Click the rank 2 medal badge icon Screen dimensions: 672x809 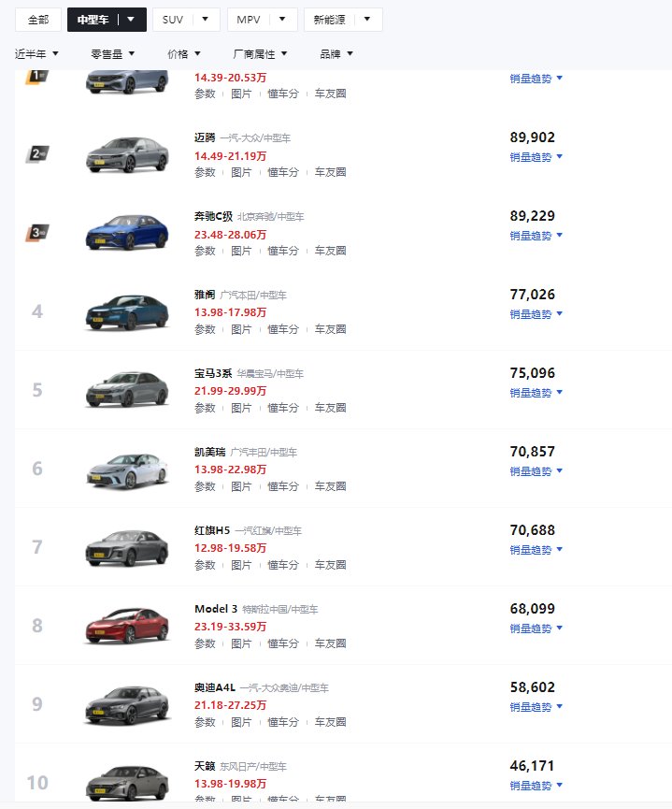coord(37,154)
